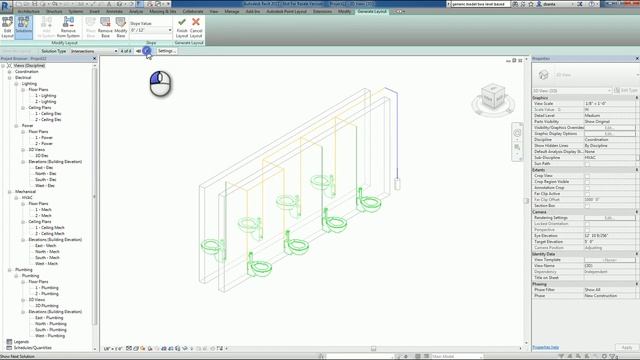Toggle Annotation Crop checkbox
The width and height of the screenshot is (640, 360).
[587, 188]
